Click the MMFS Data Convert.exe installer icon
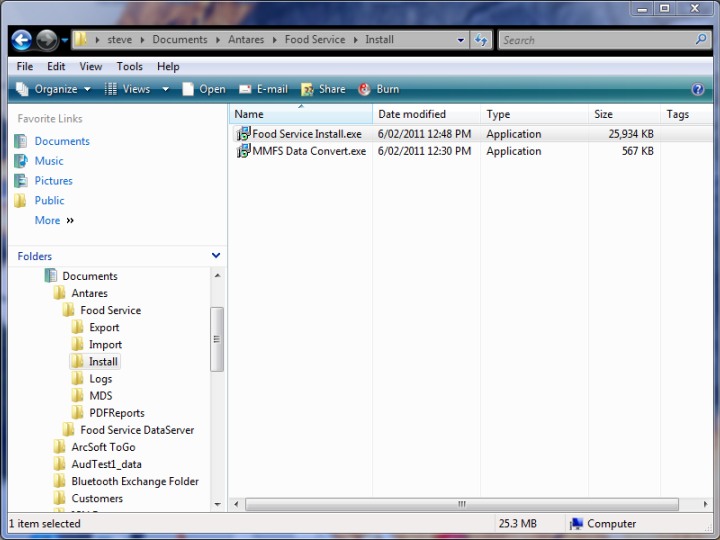 [243, 151]
